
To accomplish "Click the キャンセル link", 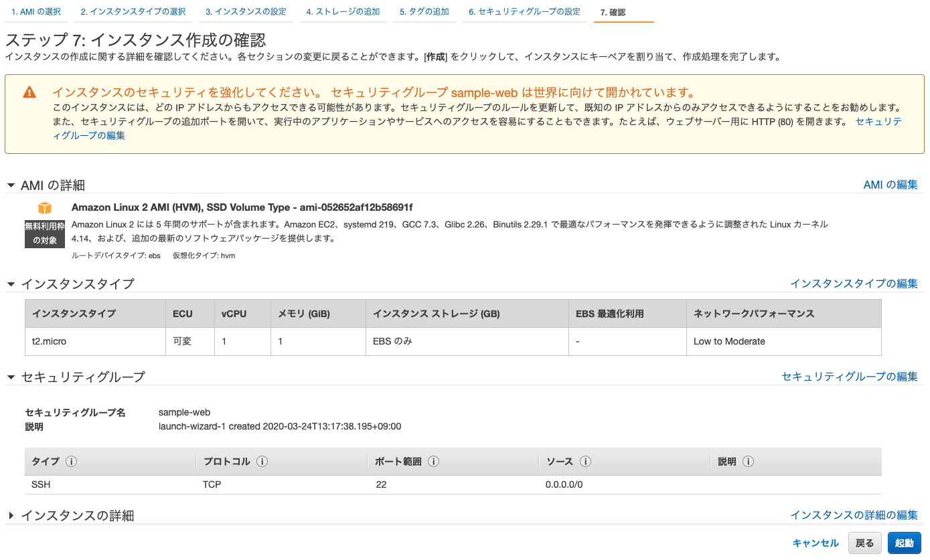I will 815,543.
